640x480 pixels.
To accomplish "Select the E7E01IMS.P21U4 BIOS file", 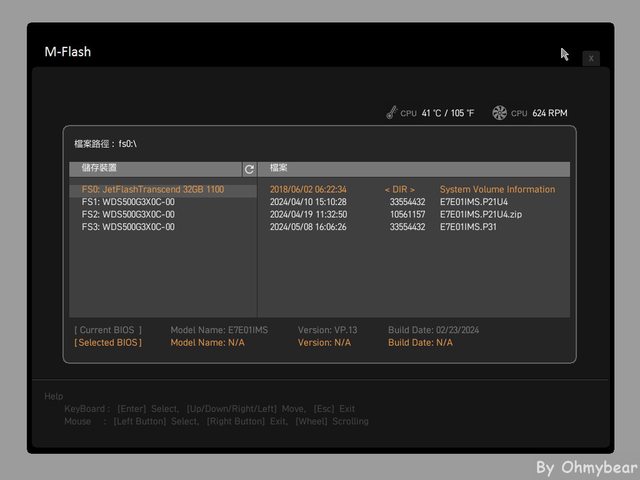I will pos(474,202).
